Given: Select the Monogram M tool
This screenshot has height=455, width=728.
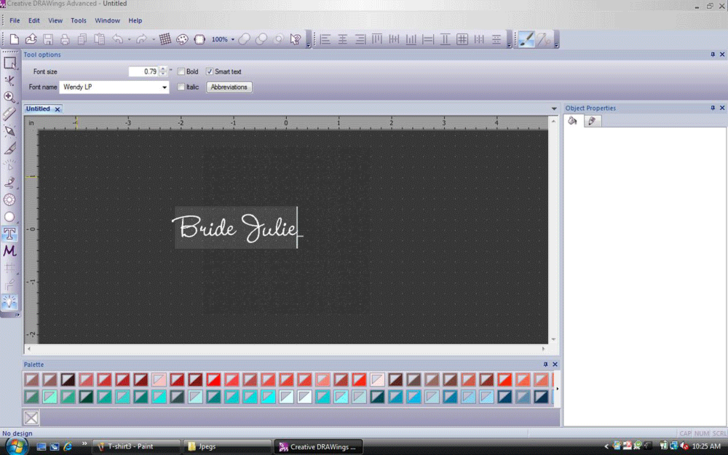Looking at the screenshot, I should (10, 251).
